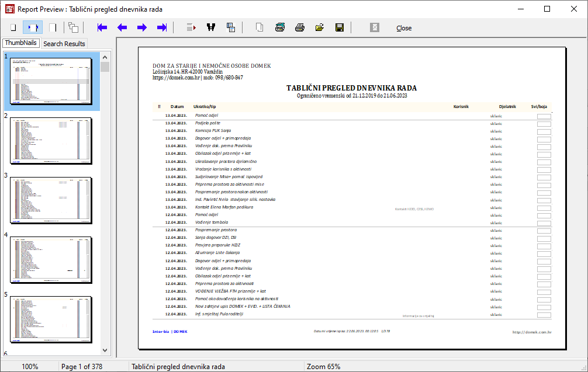Click thumbnail panel scroll down arrow
This screenshot has width=588, height=372.
click(x=105, y=350)
